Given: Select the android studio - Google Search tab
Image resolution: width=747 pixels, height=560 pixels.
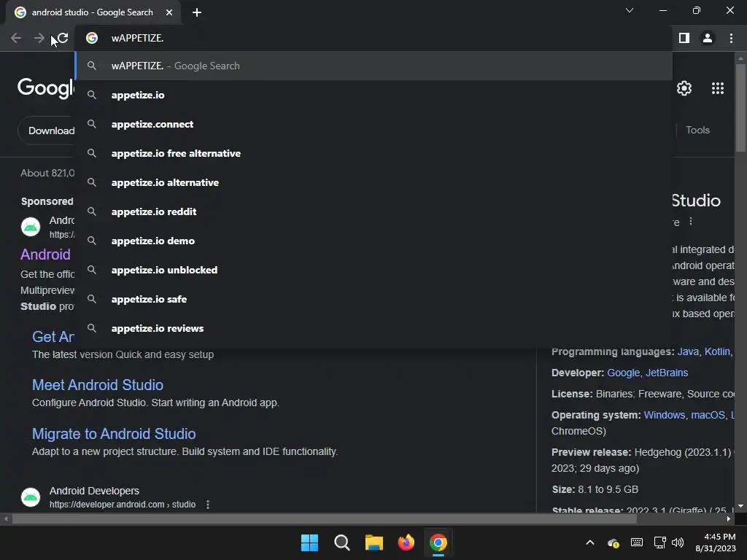Looking at the screenshot, I should tap(93, 12).
